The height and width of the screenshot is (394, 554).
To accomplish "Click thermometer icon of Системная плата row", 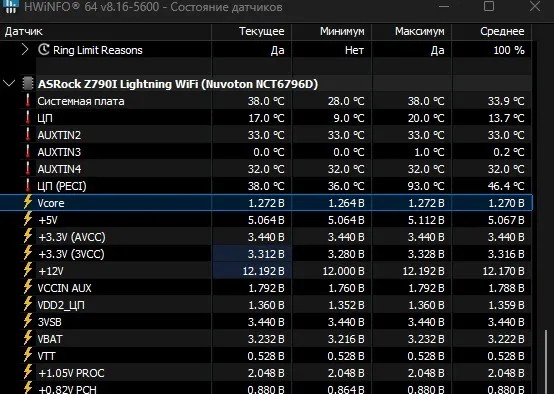I will coord(28,101).
